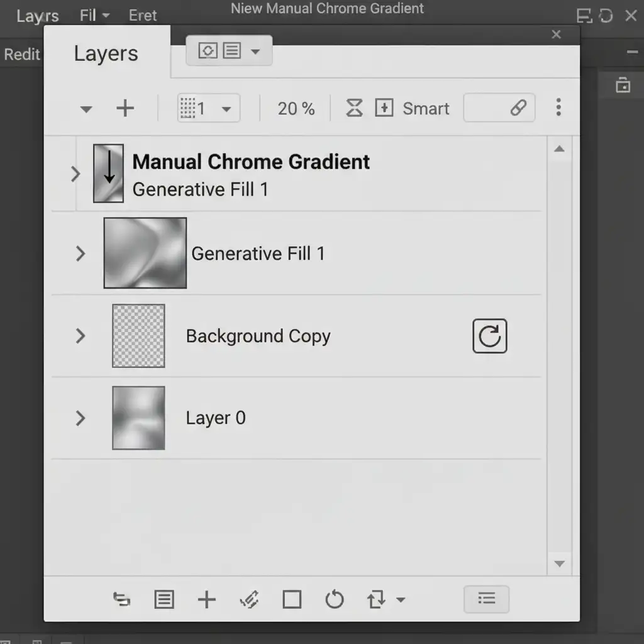Click the circular reset icon in the bottom toolbar
This screenshot has width=644, height=644.
[x=334, y=599]
